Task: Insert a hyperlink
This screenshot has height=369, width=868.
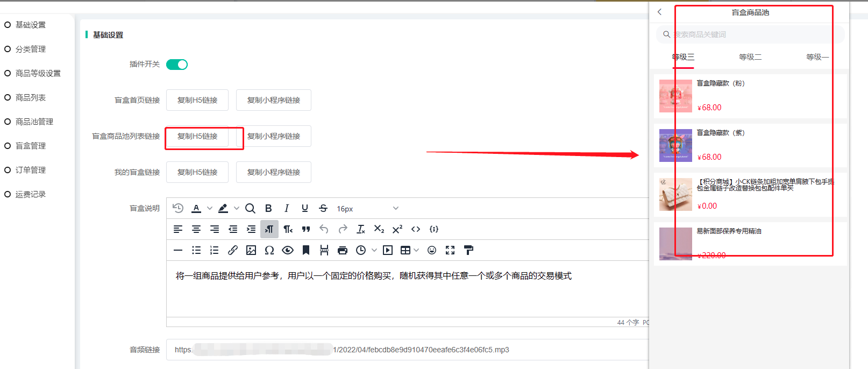Action: coord(233,250)
